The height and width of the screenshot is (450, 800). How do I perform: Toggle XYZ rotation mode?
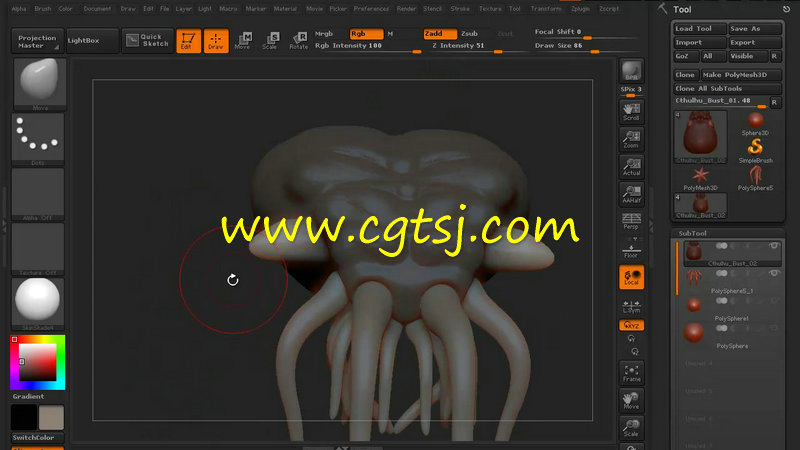tap(631, 326)
